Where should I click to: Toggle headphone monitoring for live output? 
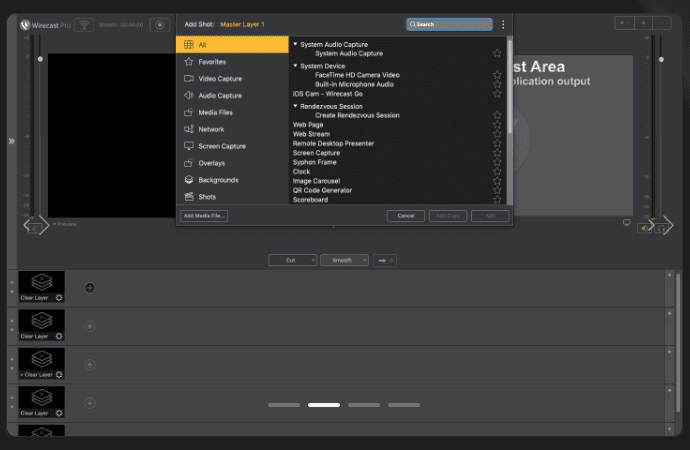point(661,228)
